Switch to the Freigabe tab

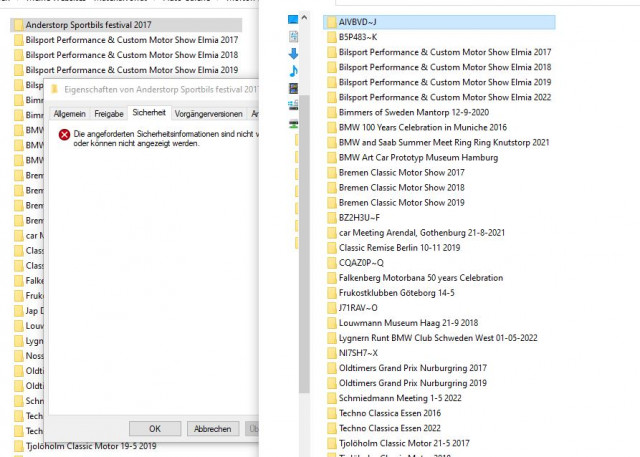coord(109,114)
